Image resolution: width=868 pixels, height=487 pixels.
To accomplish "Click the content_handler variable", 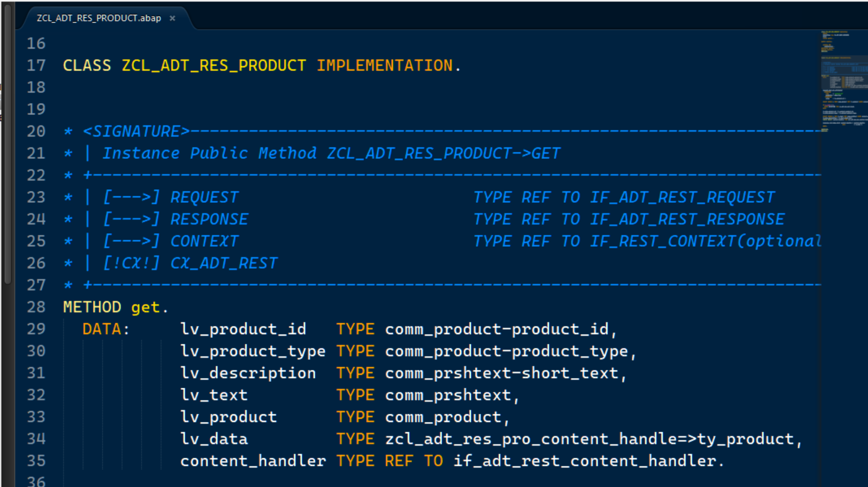I will point(253,461).
